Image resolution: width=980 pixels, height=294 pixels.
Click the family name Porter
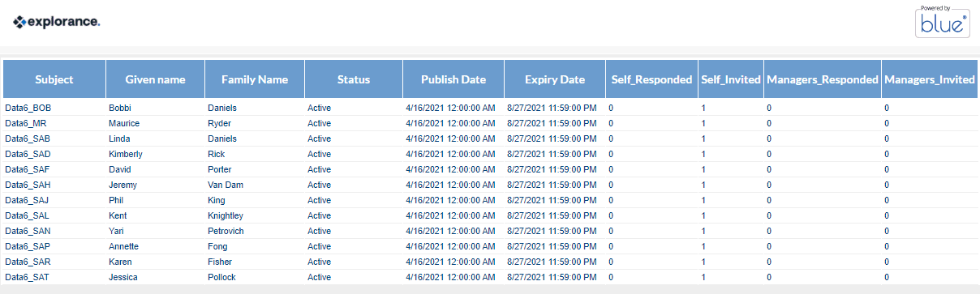pyautogui.click(x=220, y=169)
